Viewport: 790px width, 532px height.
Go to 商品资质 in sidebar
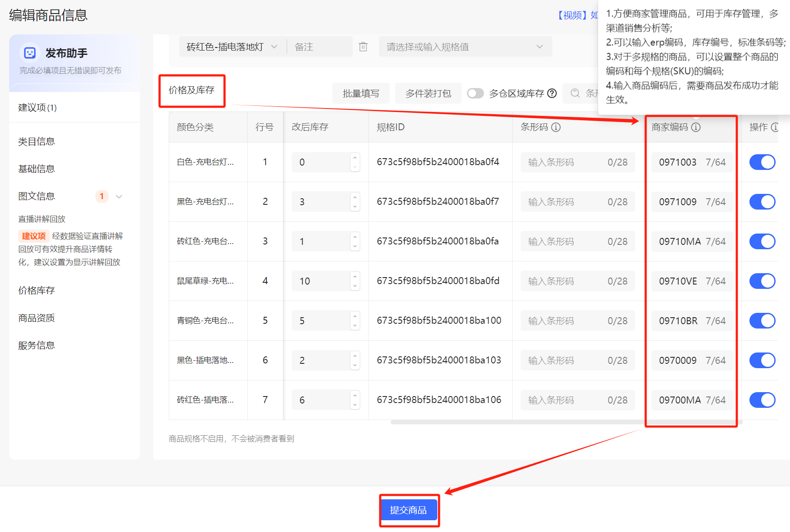click(x=37, y=318)
